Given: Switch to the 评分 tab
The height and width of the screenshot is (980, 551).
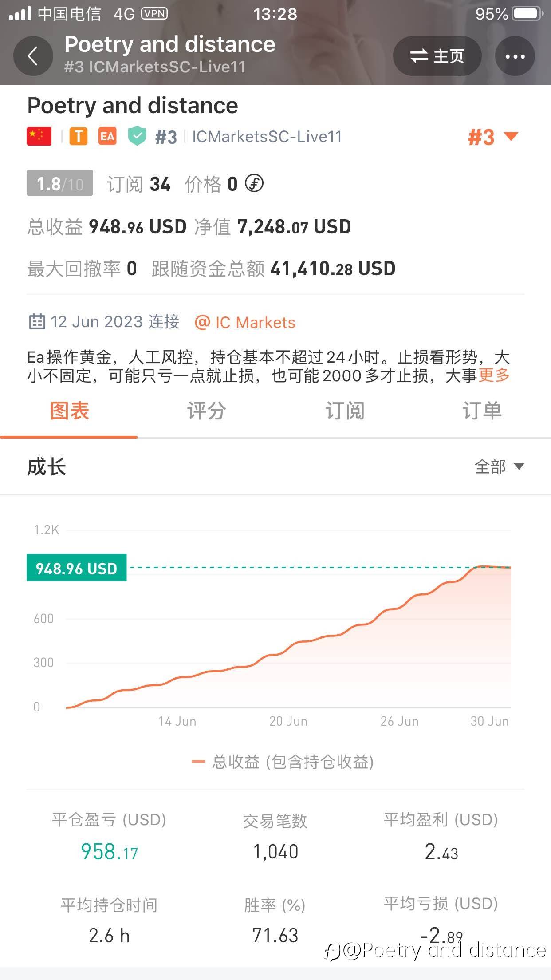Looking at the screenshot, I should [x=206, y=411].
